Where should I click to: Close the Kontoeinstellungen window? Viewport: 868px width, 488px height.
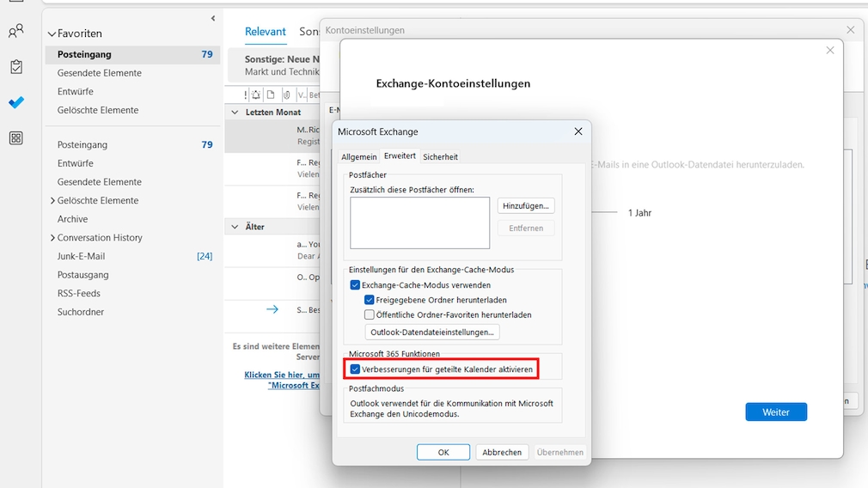click(x=850, y=30)
